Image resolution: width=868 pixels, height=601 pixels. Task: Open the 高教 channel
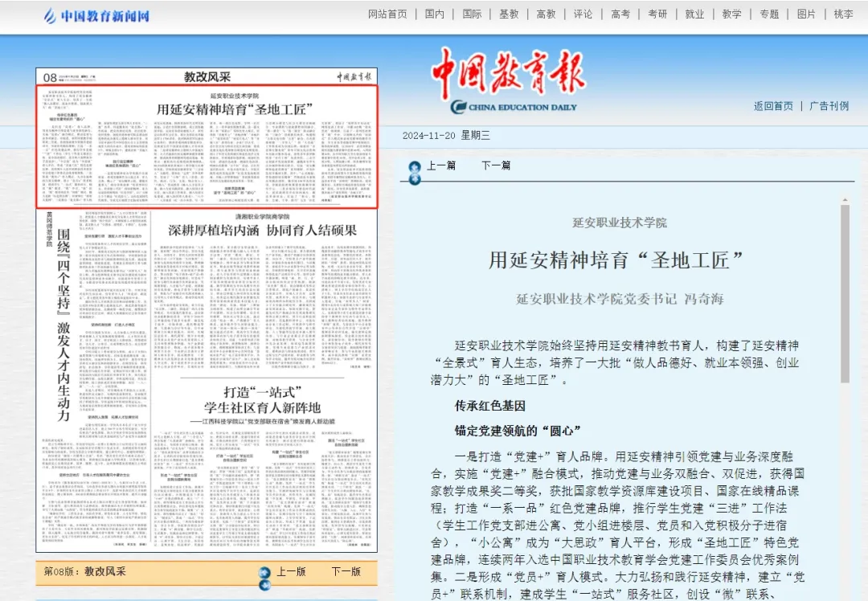(546, 14)
